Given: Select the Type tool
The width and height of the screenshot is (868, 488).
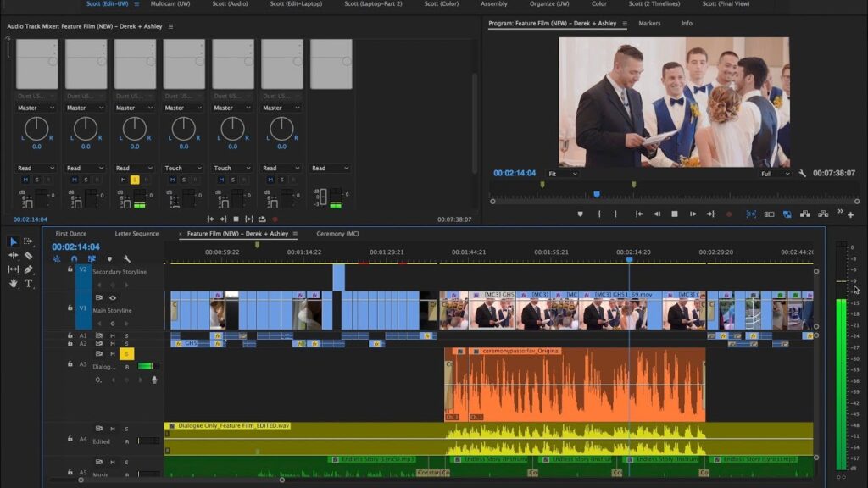Looking at the screenshot, I should point(28,283).
